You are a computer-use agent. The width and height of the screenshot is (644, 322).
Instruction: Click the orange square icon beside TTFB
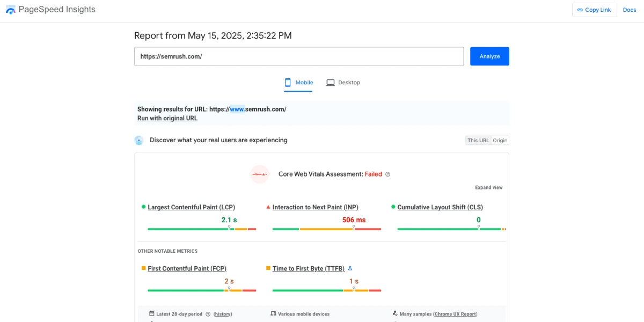tap(268, 268)
